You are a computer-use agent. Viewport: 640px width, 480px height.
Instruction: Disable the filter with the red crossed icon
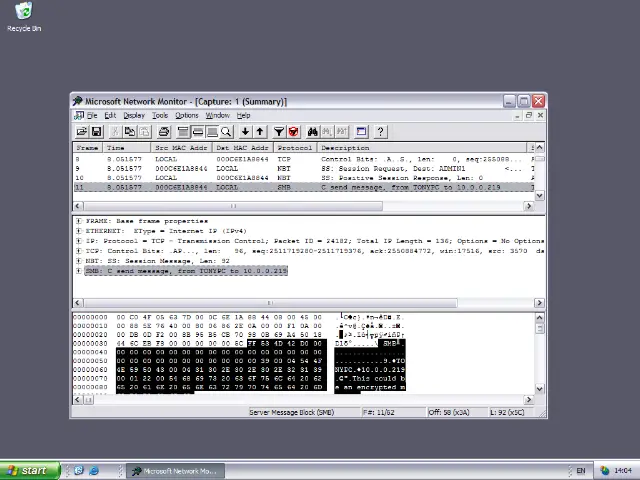[293, 131]
